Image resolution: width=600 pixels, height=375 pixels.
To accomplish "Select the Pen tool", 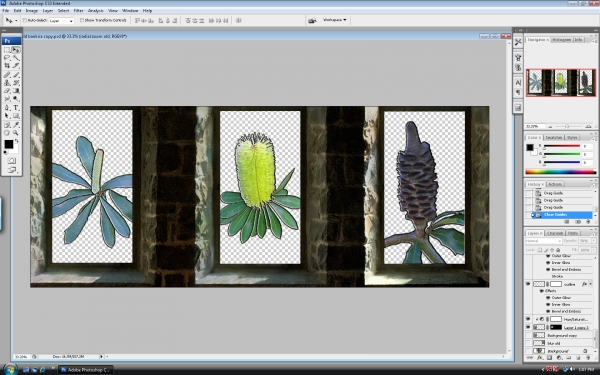I will (7, 108).
